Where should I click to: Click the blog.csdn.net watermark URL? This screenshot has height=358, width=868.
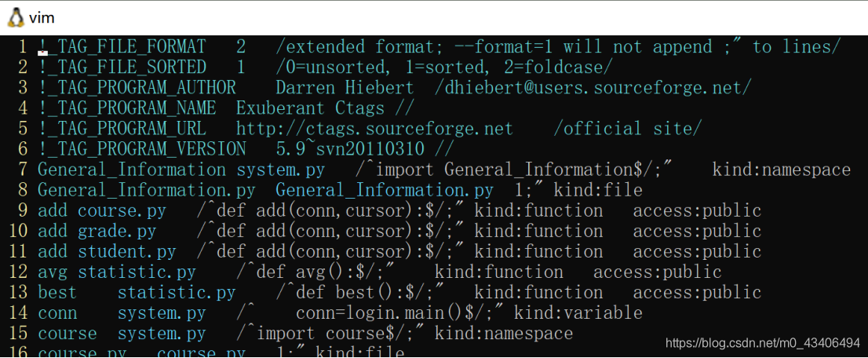pyautogui.click(x=762, y=342)
